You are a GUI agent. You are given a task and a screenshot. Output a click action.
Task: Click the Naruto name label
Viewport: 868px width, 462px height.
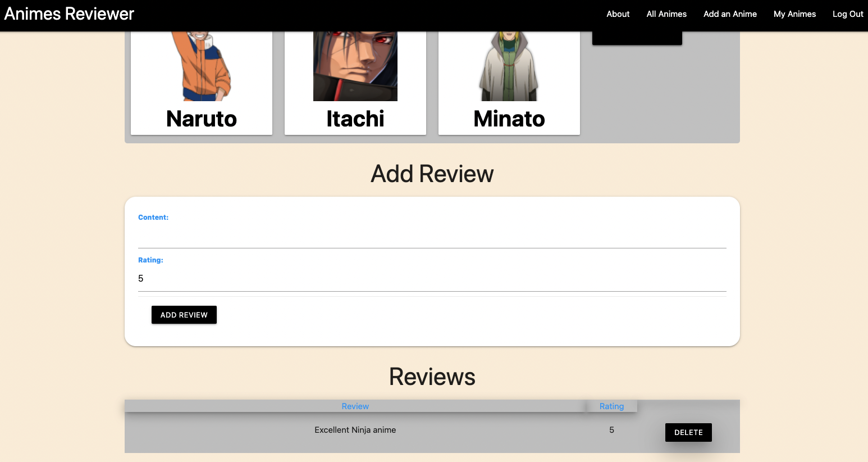(x=201, y=119)
